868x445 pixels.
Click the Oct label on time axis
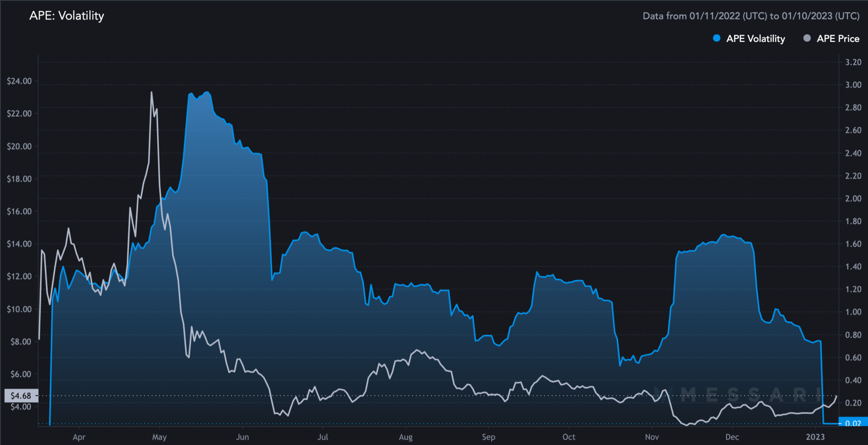click(x=569, y=437)
